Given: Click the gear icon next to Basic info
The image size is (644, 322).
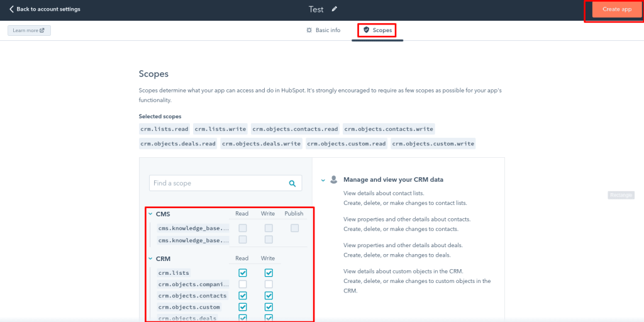Looking at the screenshot, I should click(x=309, y=30).
